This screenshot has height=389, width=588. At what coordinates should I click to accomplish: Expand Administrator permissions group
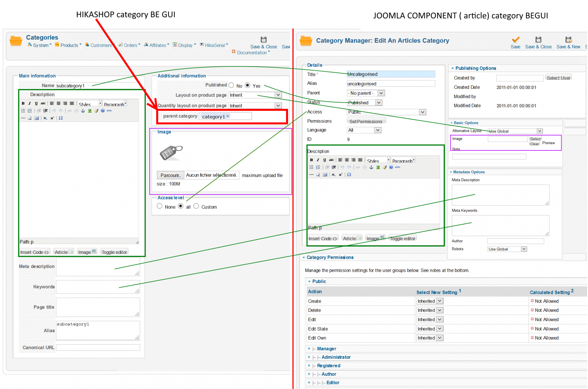click(336, 357)
